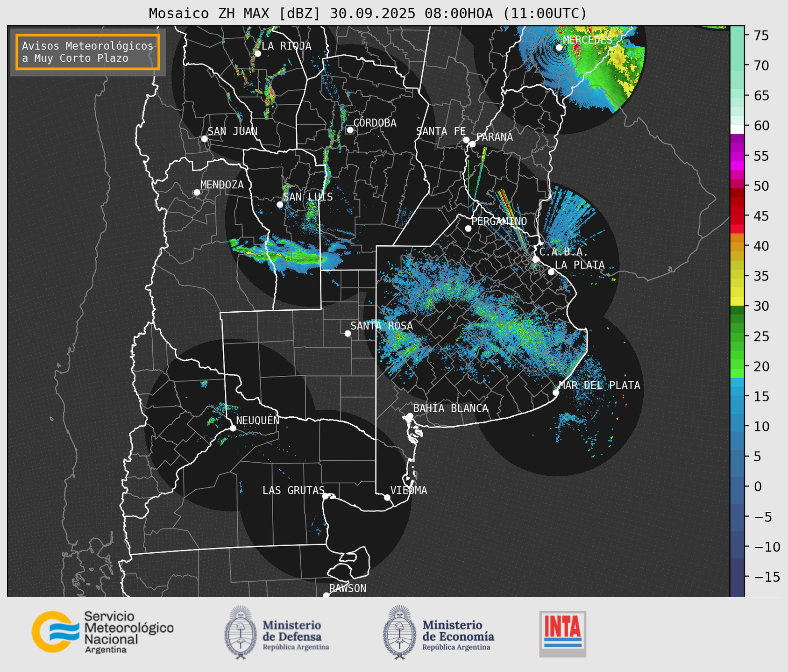Click the San Juan city marker dot
The image size is (788, 672).
(x=204, y=139)
